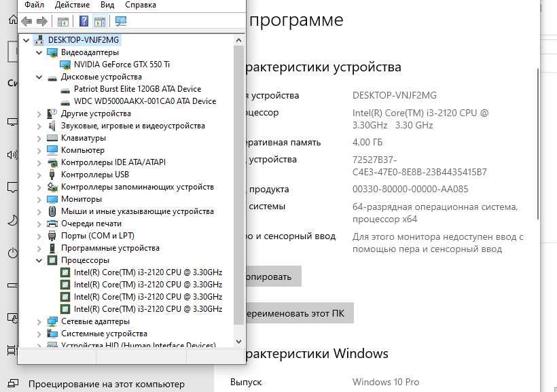This screenshot has height=392, width=557.
Task: Open the Справка menu
Action: click(141, 5)
